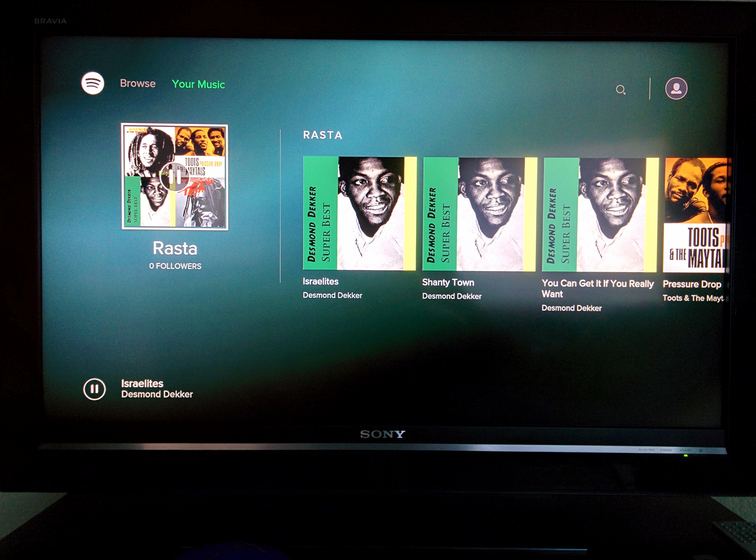Toggle pause overlay on Rasta playlist cover
Viewport: 756px width, 560px height.
pyautogui.click(x=174, y=177)
